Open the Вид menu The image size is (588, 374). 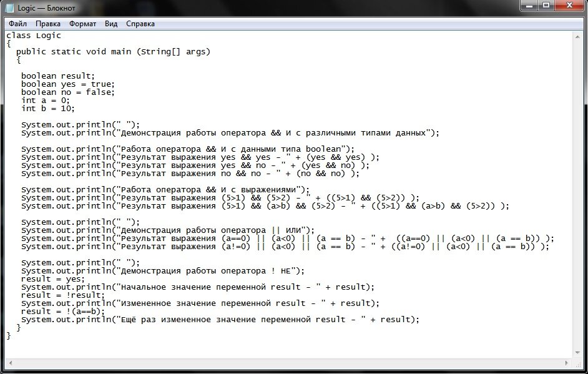pos(111,24)
